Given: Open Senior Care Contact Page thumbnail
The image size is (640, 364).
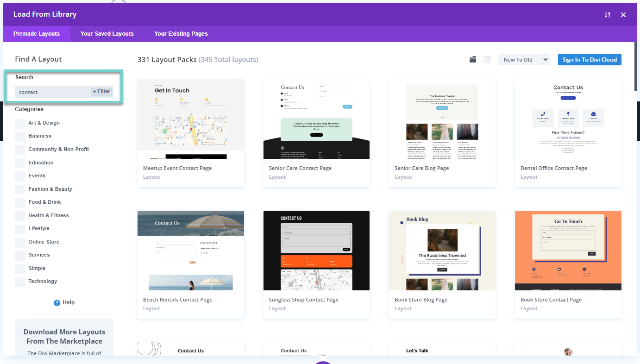Looking at the screenshot, I should [316, 119].
